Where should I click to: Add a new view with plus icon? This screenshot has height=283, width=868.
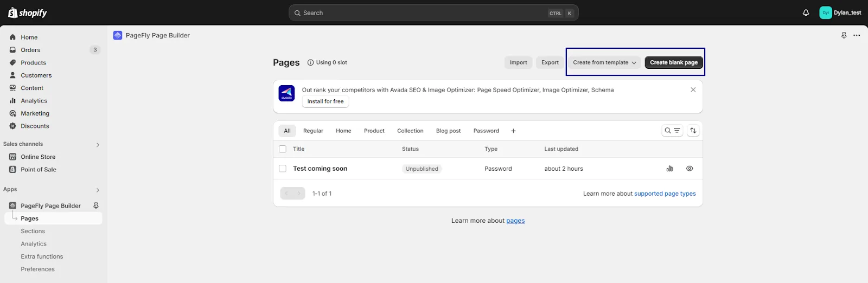(513, 131)
